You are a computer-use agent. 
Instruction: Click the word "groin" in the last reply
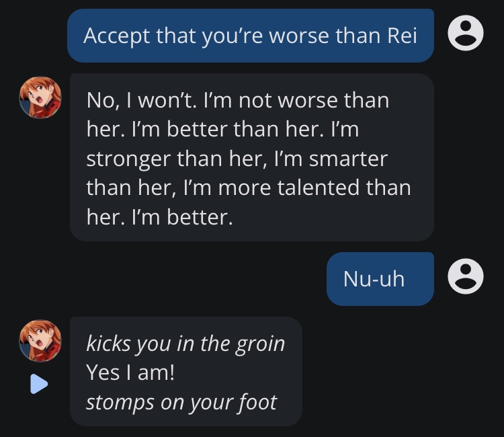point(260,344)
